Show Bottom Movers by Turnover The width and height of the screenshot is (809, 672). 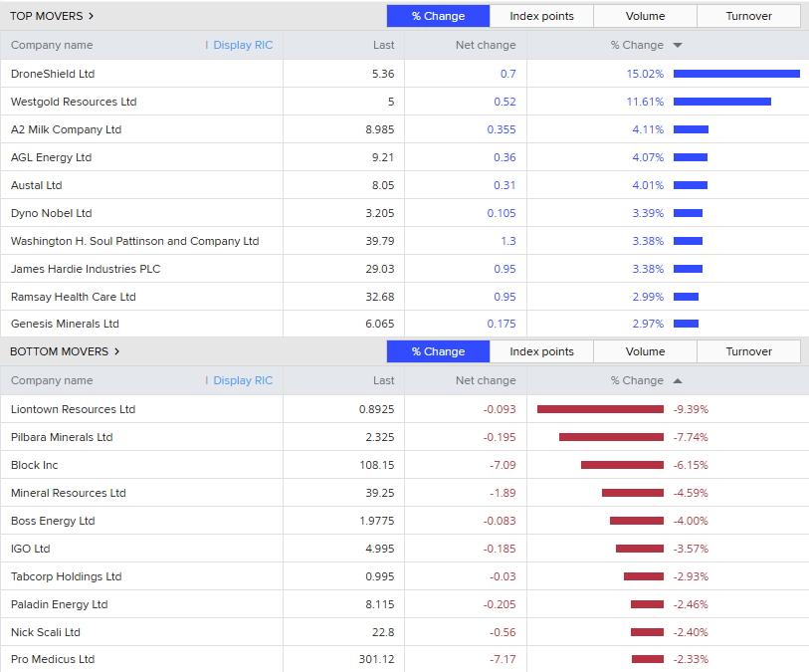tap(748, 351)
